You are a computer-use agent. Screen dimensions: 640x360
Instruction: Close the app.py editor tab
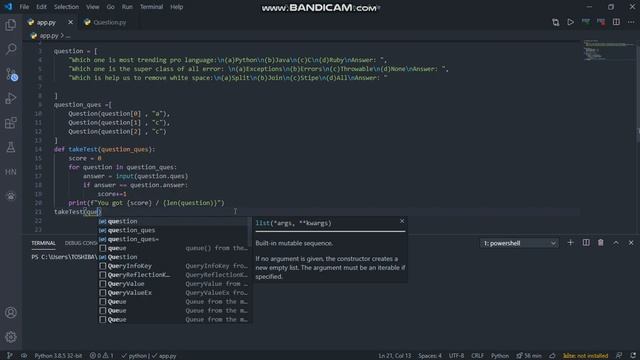(70, 22)
